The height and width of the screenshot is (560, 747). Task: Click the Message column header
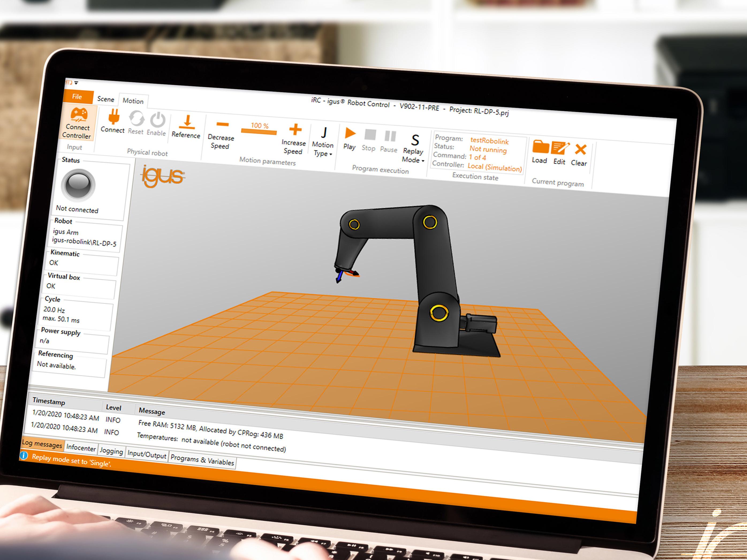tap(152, 411)
